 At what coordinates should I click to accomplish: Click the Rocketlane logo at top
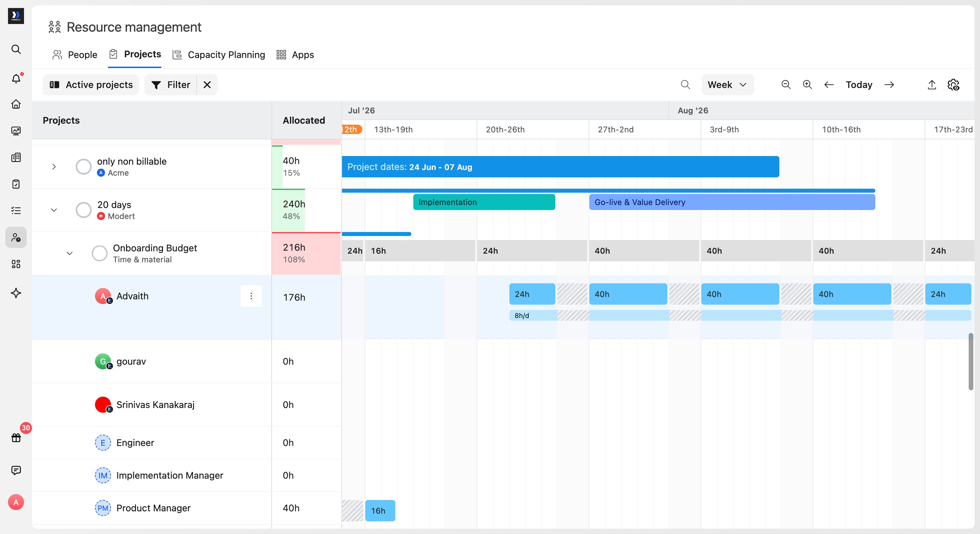tap(16, 16)
